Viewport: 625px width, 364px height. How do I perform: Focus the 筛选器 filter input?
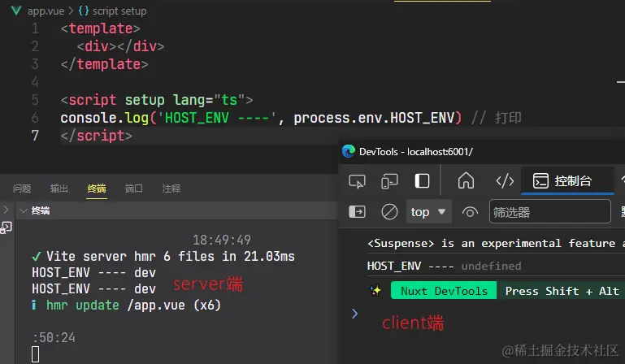click(549, 212)
